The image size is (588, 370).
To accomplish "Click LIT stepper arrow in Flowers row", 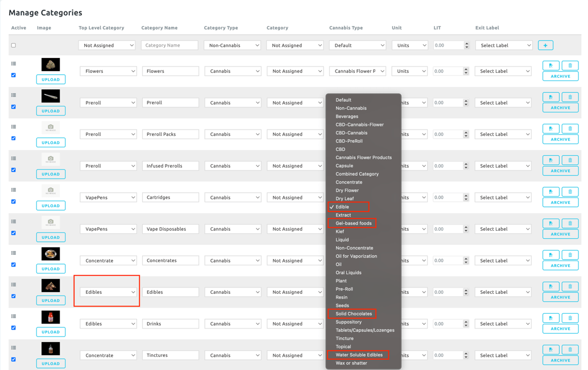I will pyautogui.click(x=467, y=69).
